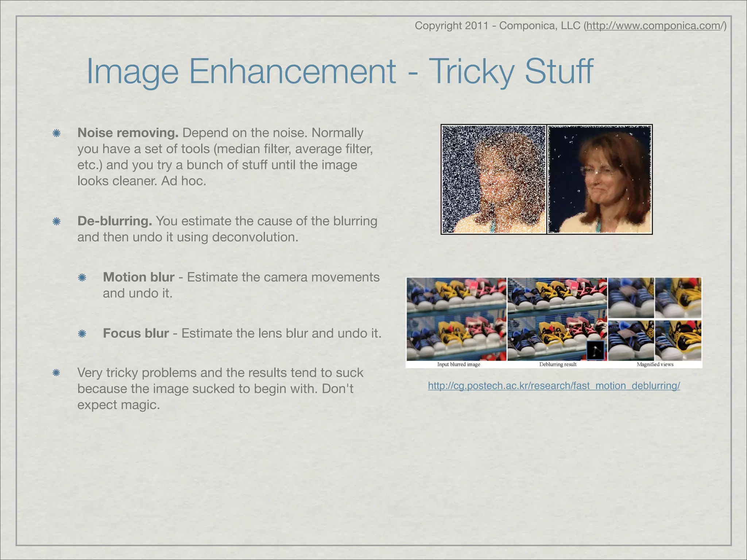Click the bullet icon beside Motion blur
747x560 pixels.
[82, 277]
